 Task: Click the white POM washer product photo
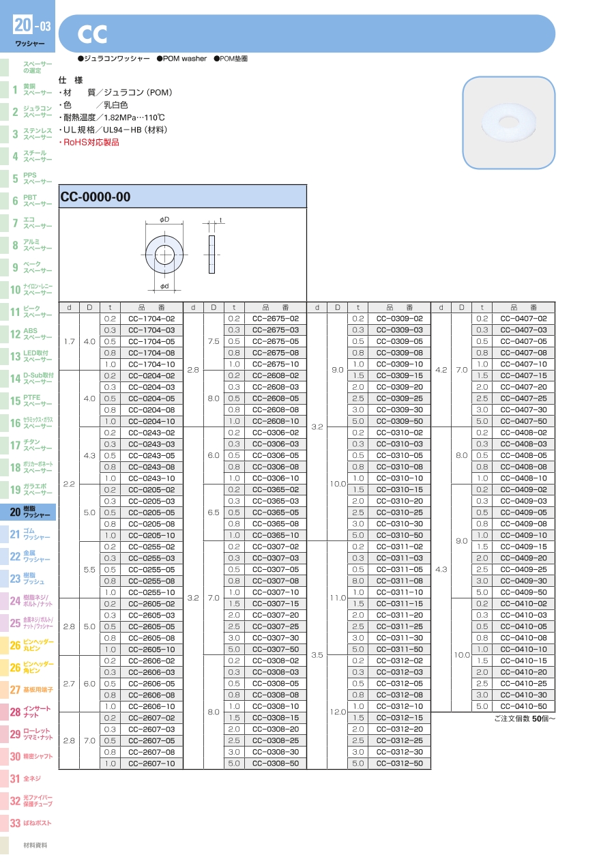pyautogui.click(x=508, y=123)
